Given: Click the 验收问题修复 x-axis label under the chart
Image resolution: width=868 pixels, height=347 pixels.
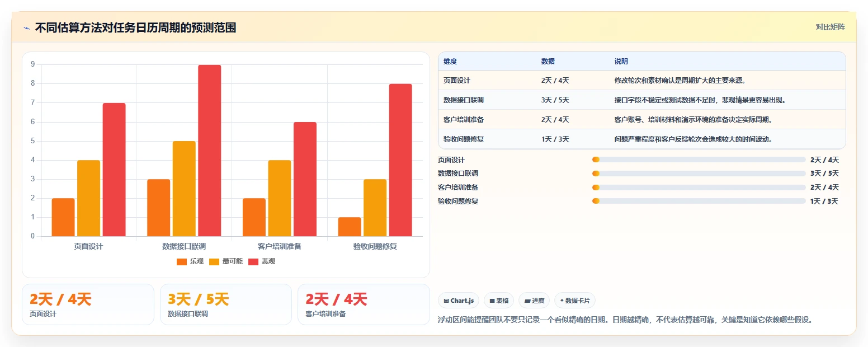Looking at the screenshot, I should click(x=375, y=246).
